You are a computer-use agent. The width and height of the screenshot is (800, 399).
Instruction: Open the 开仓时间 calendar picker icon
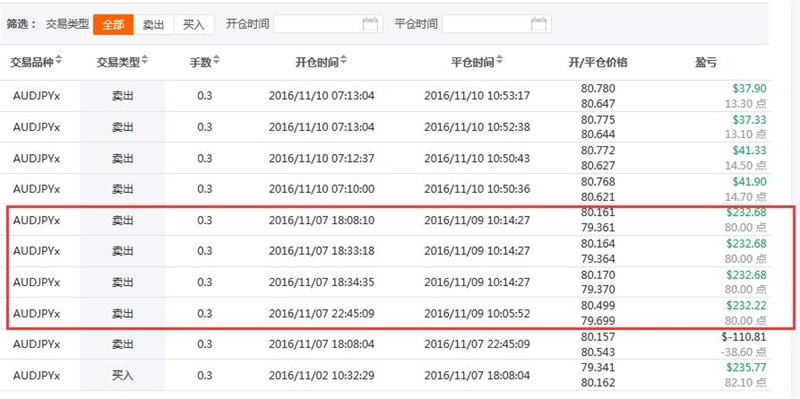click(x=370, y=24)
